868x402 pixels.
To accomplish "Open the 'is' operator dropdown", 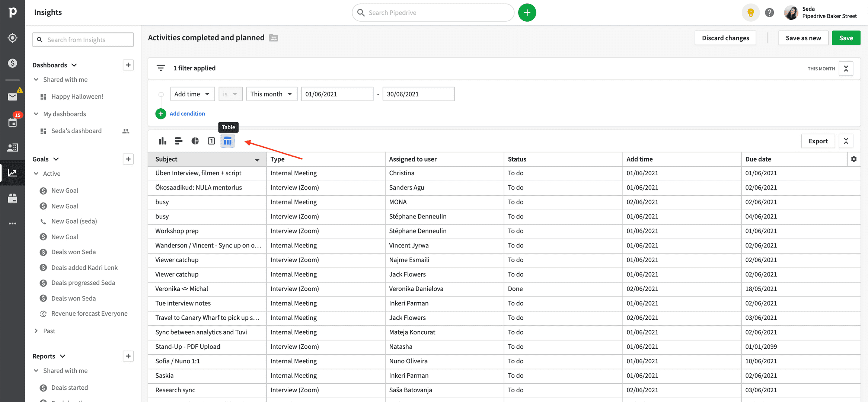I will [x=230, y=94].
